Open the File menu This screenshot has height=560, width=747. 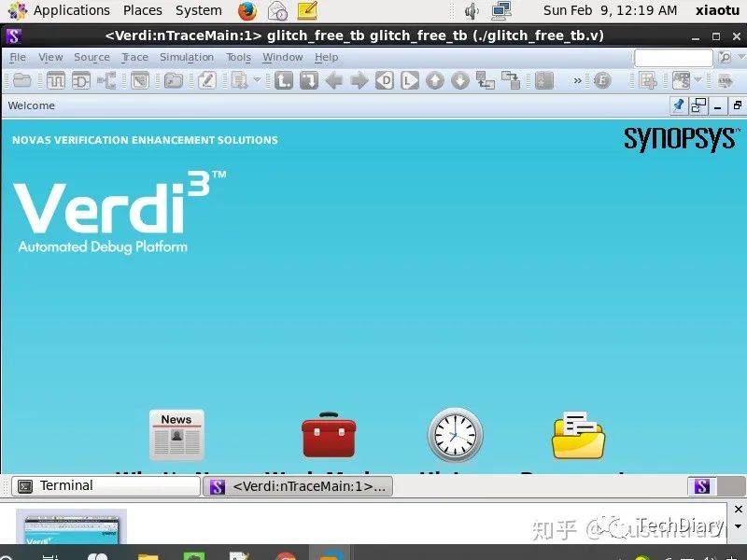point(18,57)
